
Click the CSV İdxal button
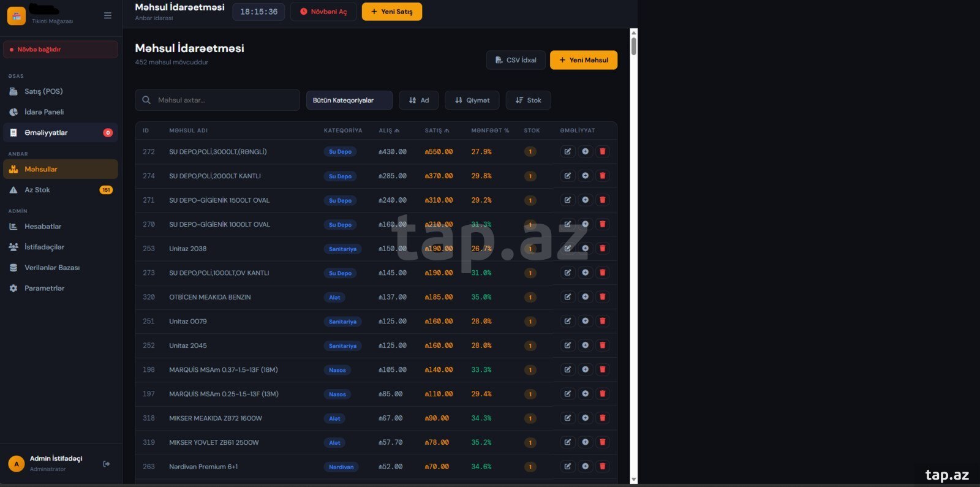pos(516,60)
